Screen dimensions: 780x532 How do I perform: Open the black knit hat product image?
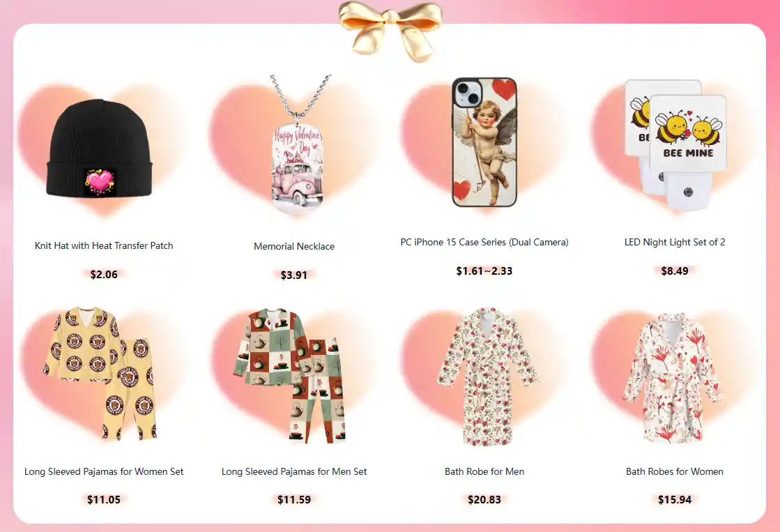[100, 149]
